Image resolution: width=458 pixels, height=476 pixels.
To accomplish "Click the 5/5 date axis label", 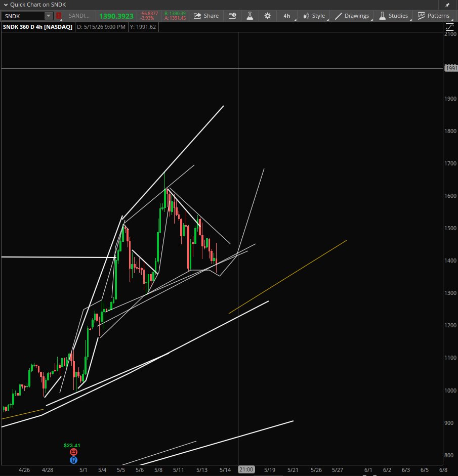I will [x=121, y=470].
